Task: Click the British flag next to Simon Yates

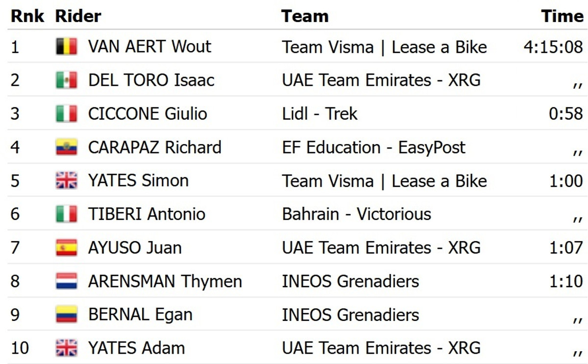Action: coord(66,181)
